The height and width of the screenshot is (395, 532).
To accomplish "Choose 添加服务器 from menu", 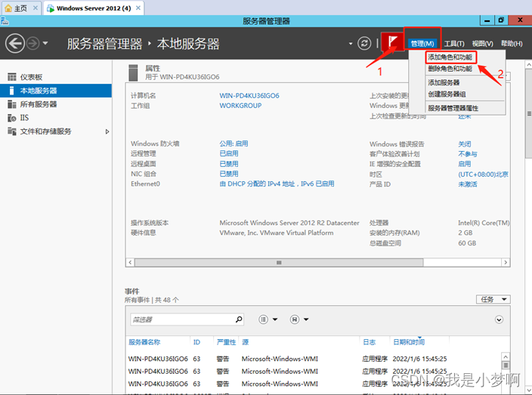I will (x=444, y=82).
